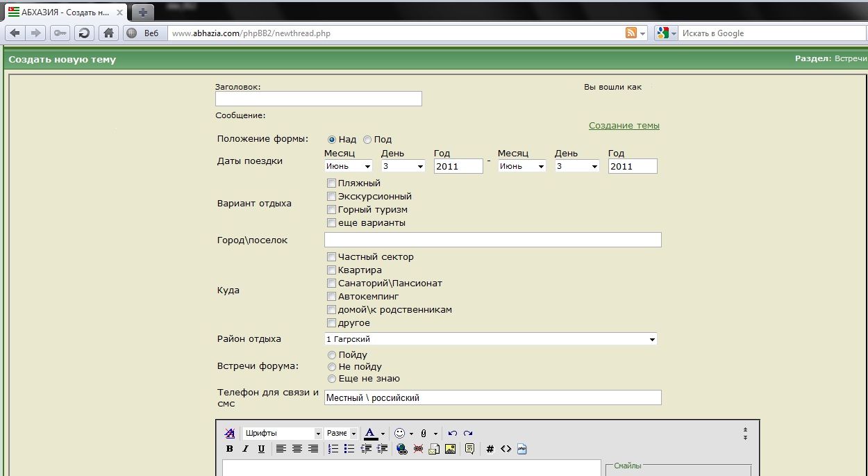Check the 'Экскурсионный' checkbox

331,197
